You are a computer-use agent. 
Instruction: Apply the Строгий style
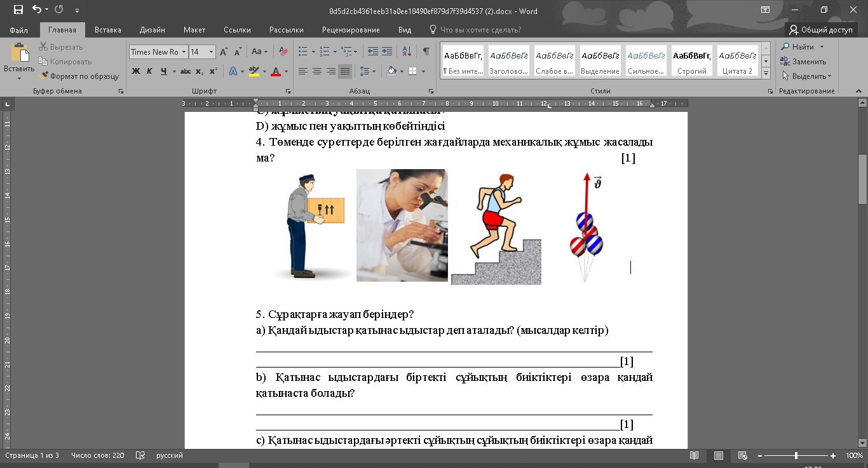(692, 61)
